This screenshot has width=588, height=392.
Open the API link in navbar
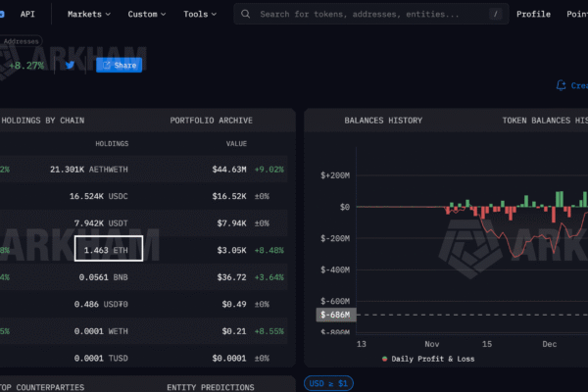[x=27, y=15]
